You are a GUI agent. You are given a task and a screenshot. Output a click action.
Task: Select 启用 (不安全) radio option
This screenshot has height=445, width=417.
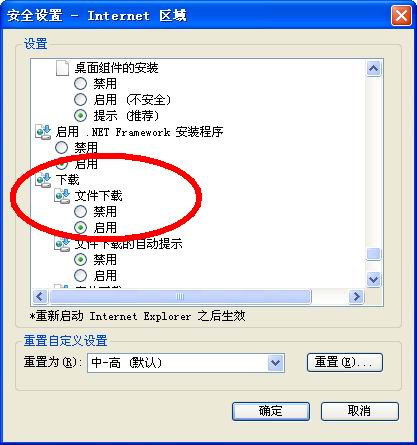click(80, 100)
